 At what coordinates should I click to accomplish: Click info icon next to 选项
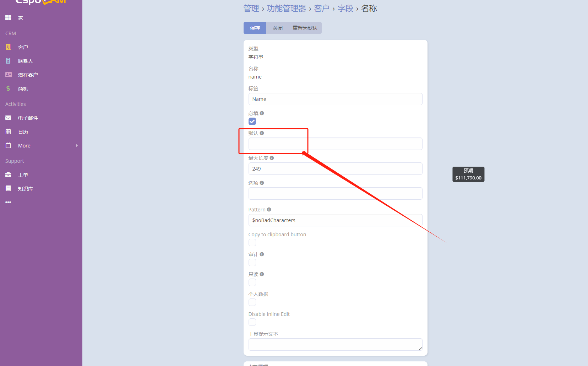coord(262,183)
